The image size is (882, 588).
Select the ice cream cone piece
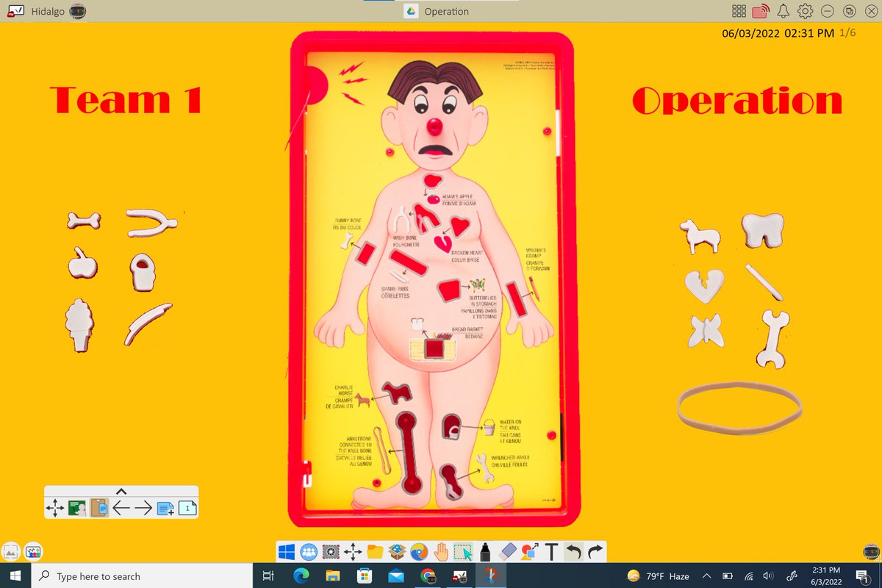(81, 327)
